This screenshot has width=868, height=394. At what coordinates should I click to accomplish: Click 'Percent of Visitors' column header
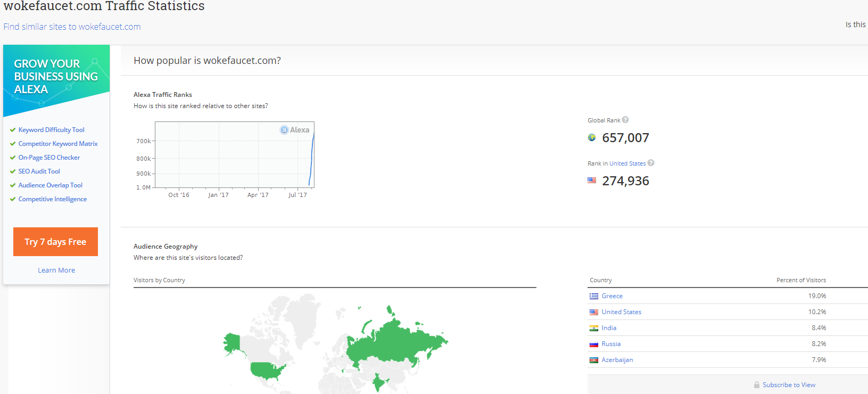point(801,280)
